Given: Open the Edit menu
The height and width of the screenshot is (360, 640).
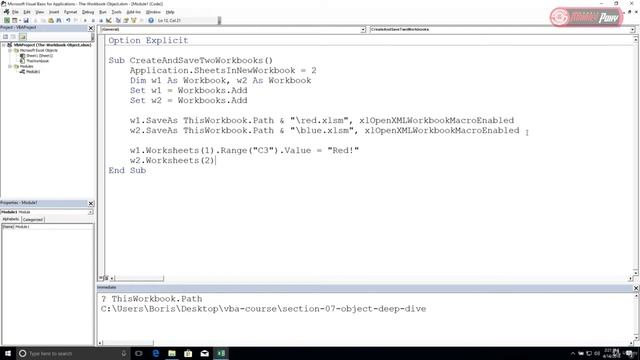Looking at the screenshot, I should click(x=27, y=12).
